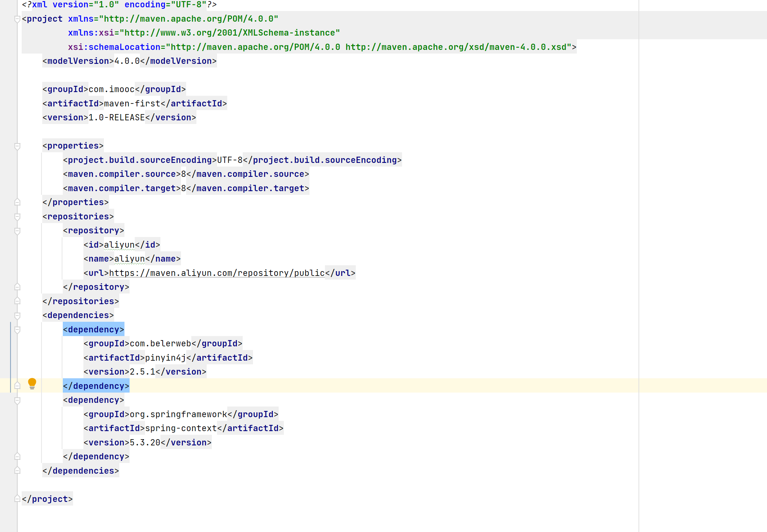Click fold marker at closing repositories tag

pyautogui.click(x=17, y=301)
